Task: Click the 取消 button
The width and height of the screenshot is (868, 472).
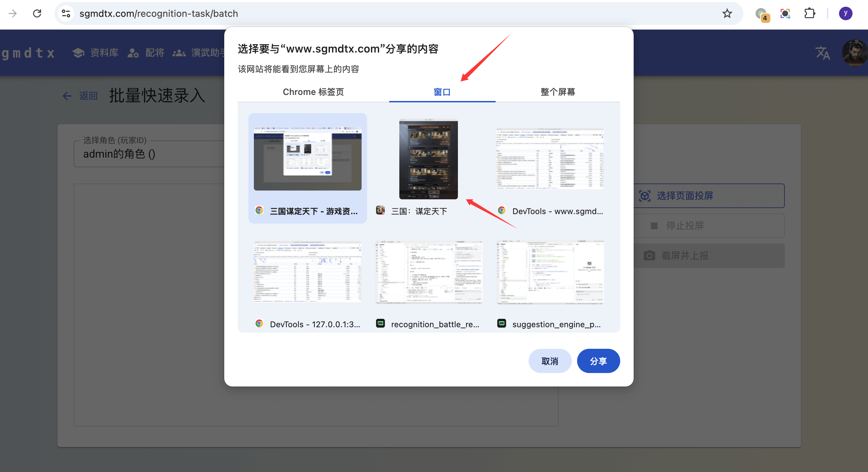Action: [549, 361]
